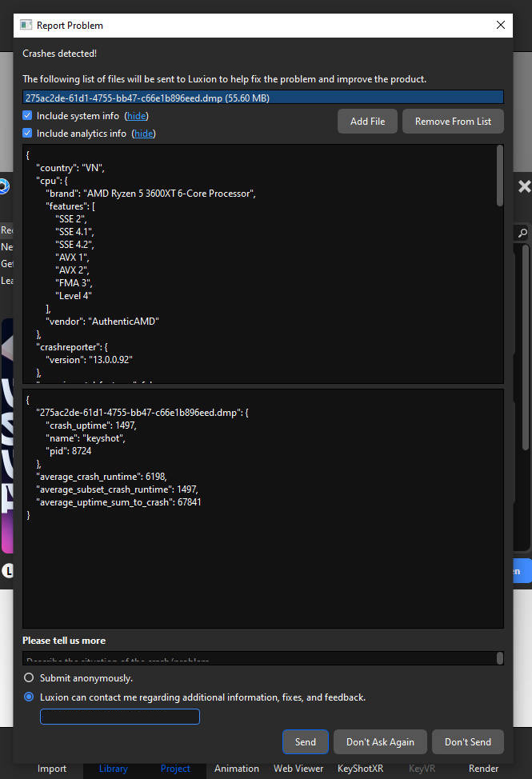Click the X close icon in KeyShot background window
532x779 pixels.
[524, 186]
